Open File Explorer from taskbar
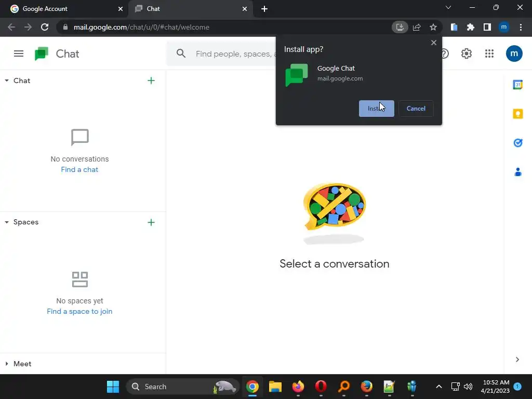 pos(275,387)
